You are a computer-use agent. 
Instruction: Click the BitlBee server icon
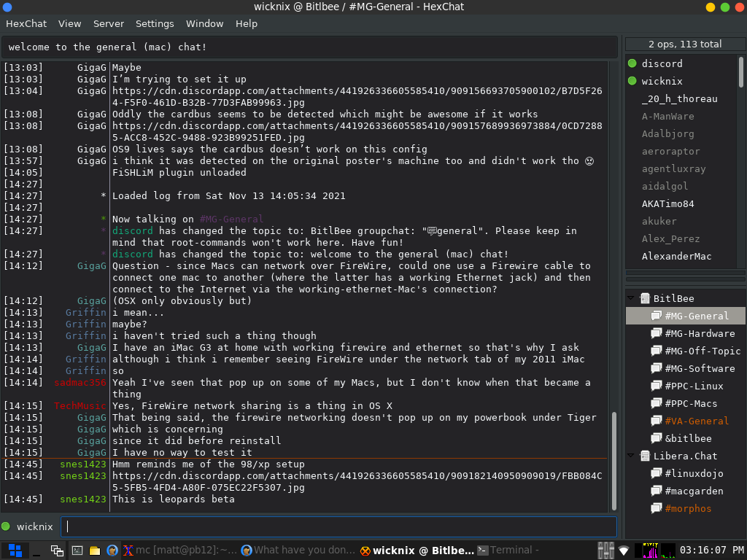click(645, 298)
